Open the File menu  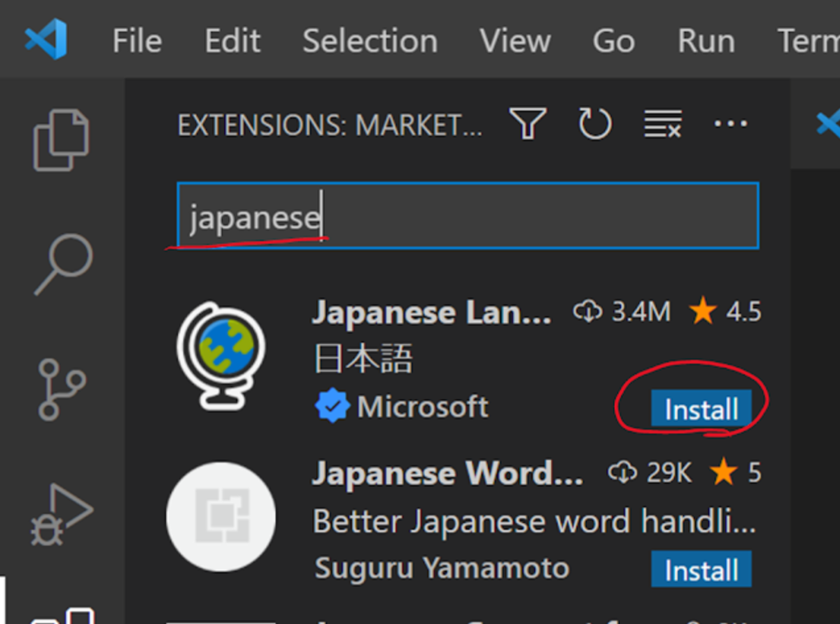[x=137, y=41]
